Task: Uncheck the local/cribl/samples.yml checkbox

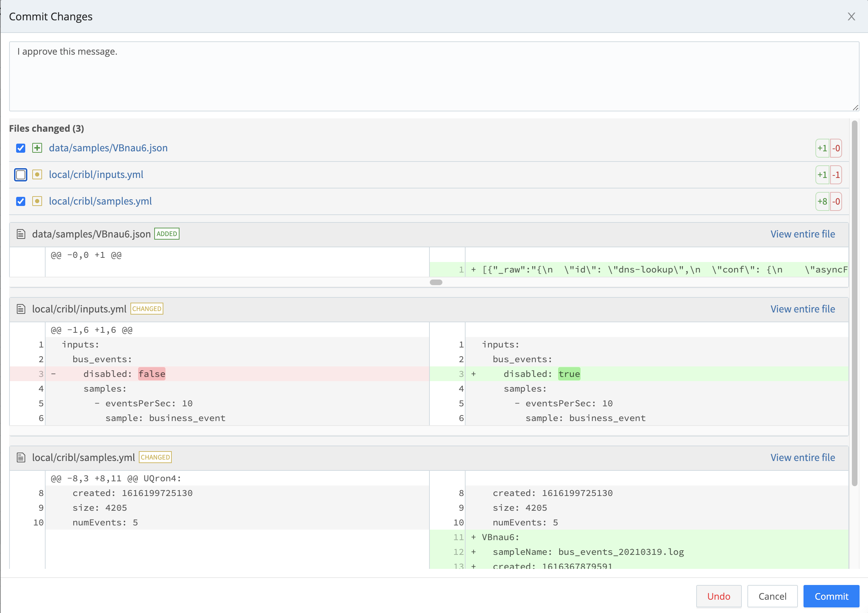Action: (21, 201)
